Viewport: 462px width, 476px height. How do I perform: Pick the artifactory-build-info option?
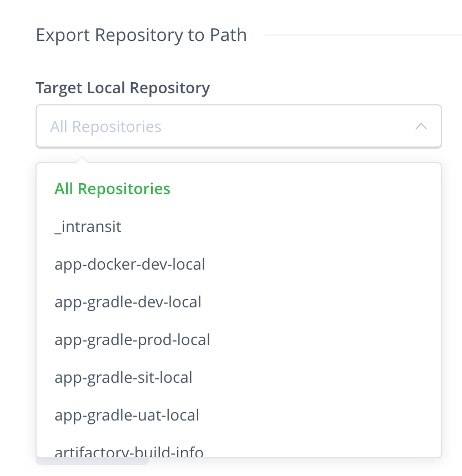click(129, 452)
